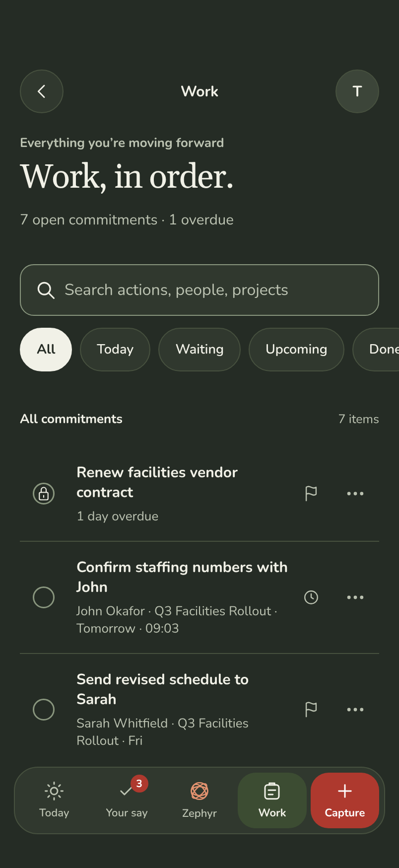Click the Sarah Whitfield details line
Image resolution: width=399 pixels, height=868 pixels.
(163, 732)
